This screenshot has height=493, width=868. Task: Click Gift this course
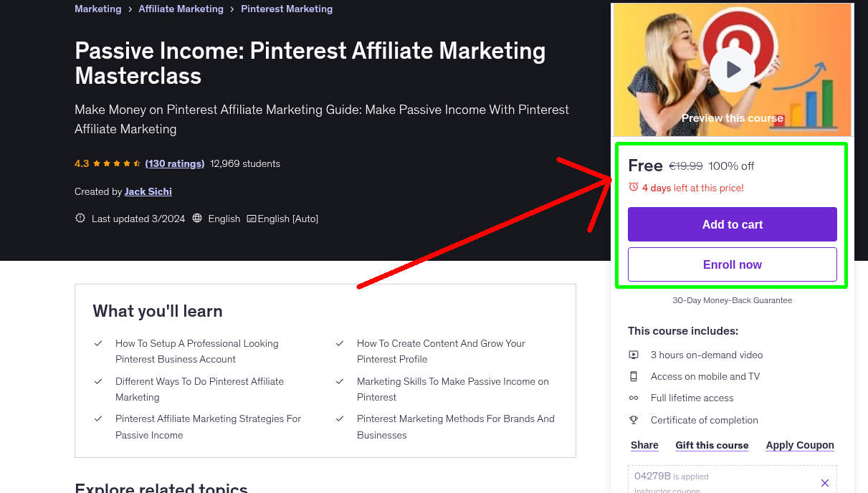(712, 445)
